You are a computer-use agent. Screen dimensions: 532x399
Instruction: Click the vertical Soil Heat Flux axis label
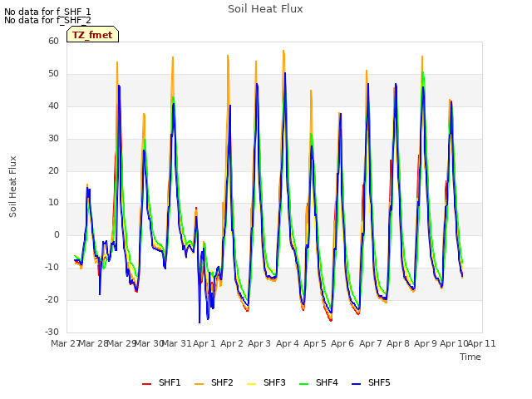click(x=12, y=186)
